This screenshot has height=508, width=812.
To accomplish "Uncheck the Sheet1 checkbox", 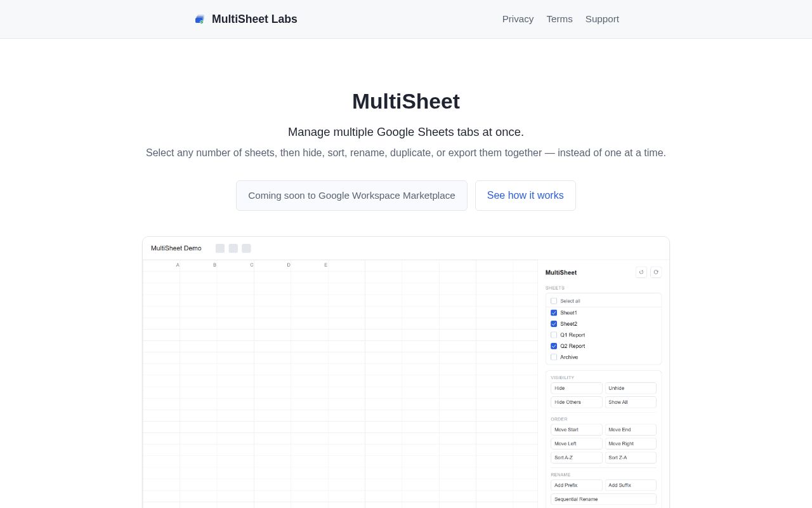I will (x=554, y=312).
